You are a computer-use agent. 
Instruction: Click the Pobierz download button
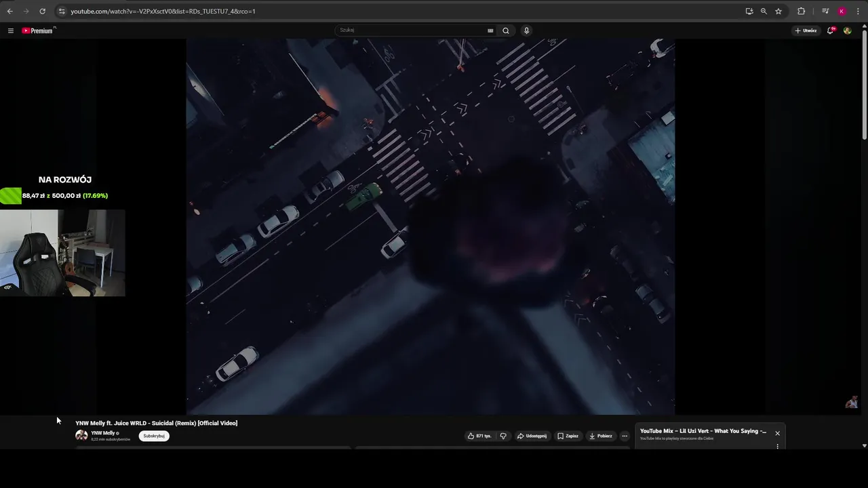pyautogui.click(x=601, y=436)
